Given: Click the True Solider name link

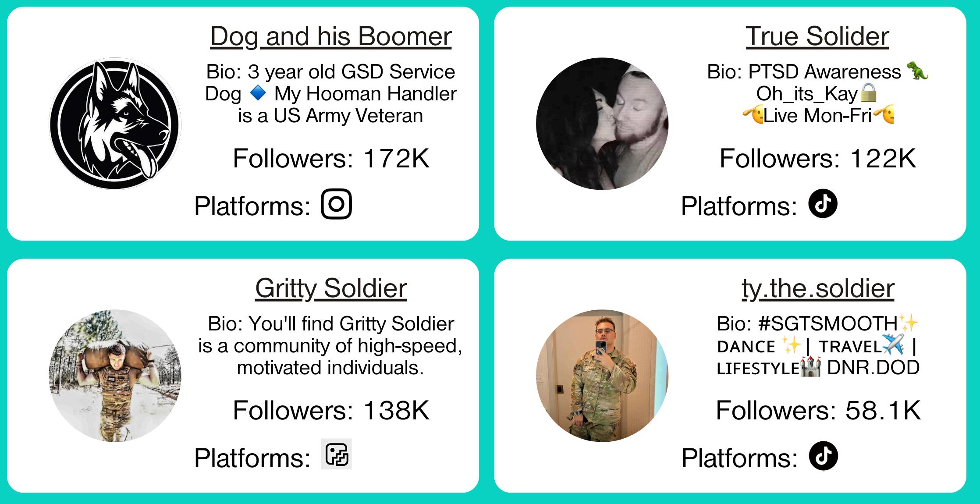Looking at the screenshot, I should pyautogui.click(x=817, y=36).
